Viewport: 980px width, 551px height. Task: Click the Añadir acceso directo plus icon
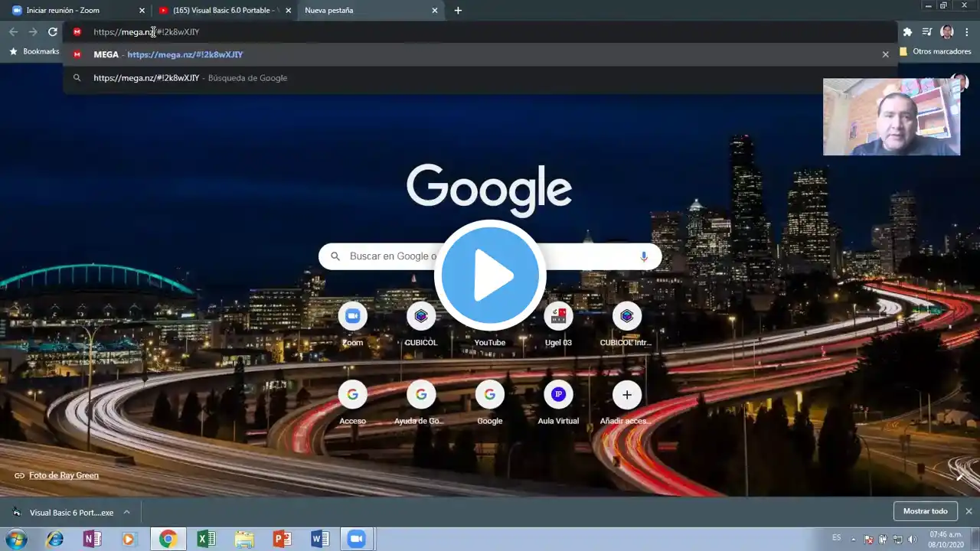(626, 395)
